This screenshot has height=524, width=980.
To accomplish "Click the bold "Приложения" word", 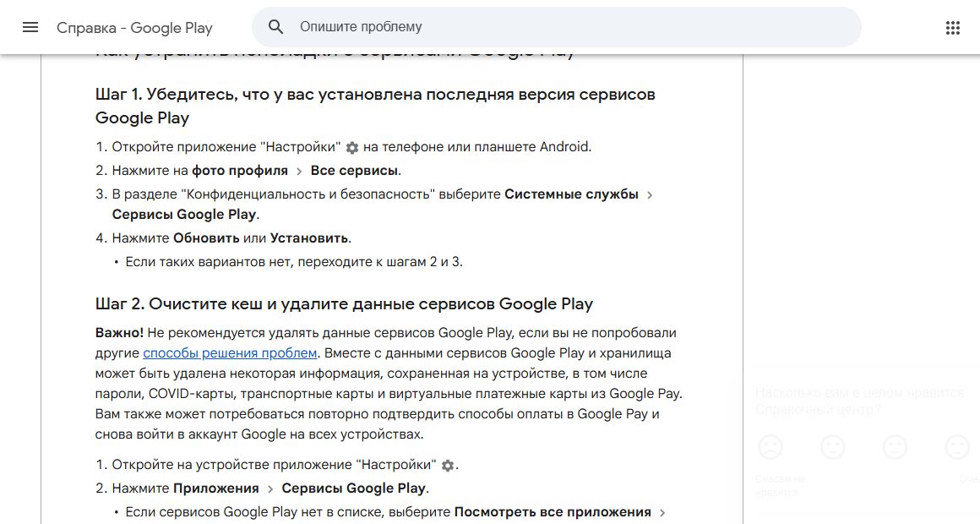I will coord(215,488).
